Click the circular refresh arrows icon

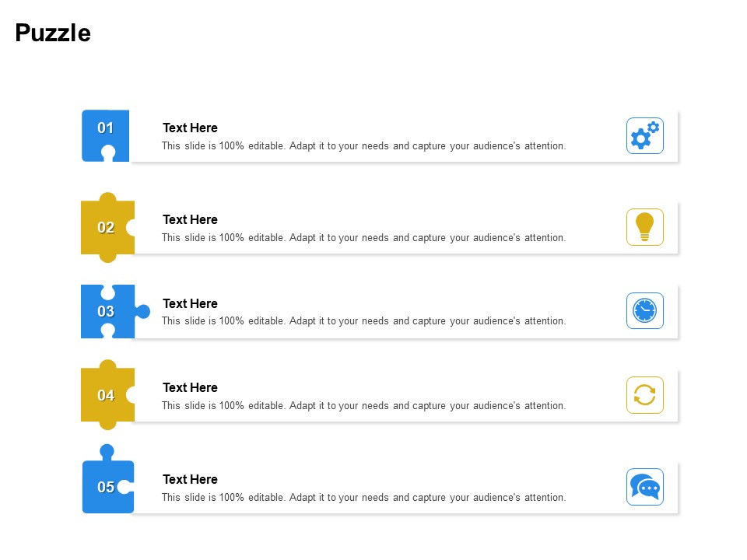point(644,395)
